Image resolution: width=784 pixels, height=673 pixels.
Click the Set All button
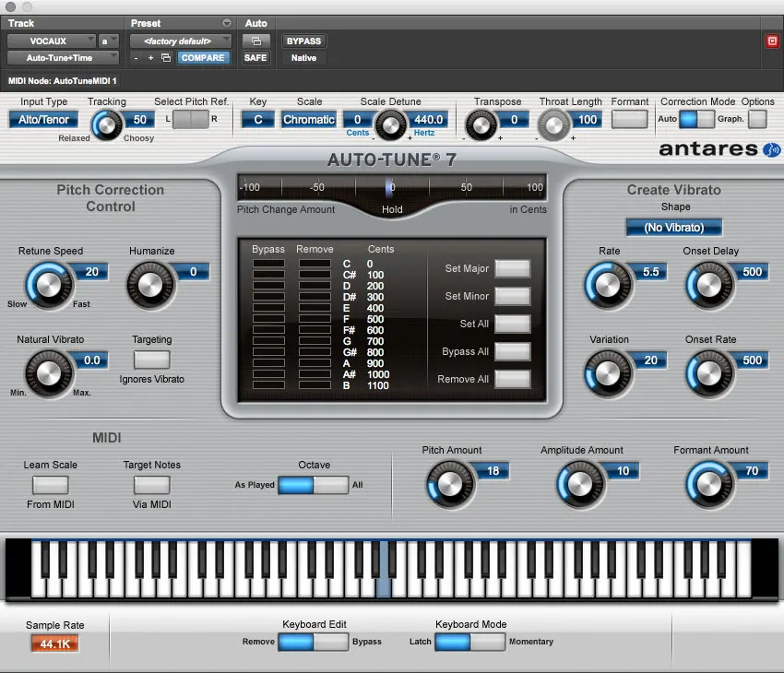point(513,324)
